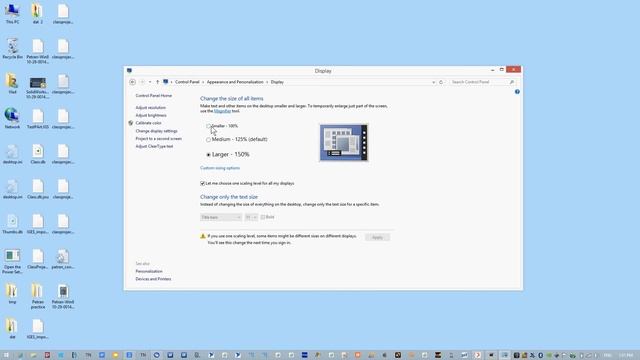Expand the chevron after Control Panel in breadcrumb

coord(203,82)
